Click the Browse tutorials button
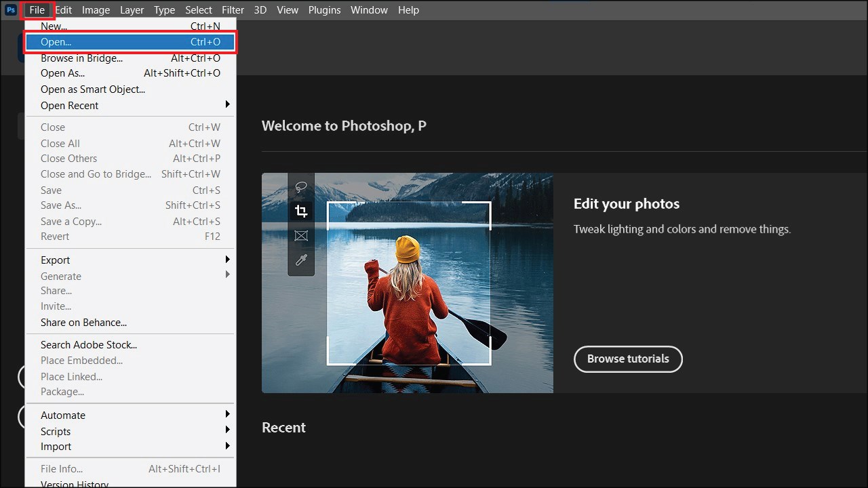868x488 pixels. pyautogui.click(x=628, y=359)
